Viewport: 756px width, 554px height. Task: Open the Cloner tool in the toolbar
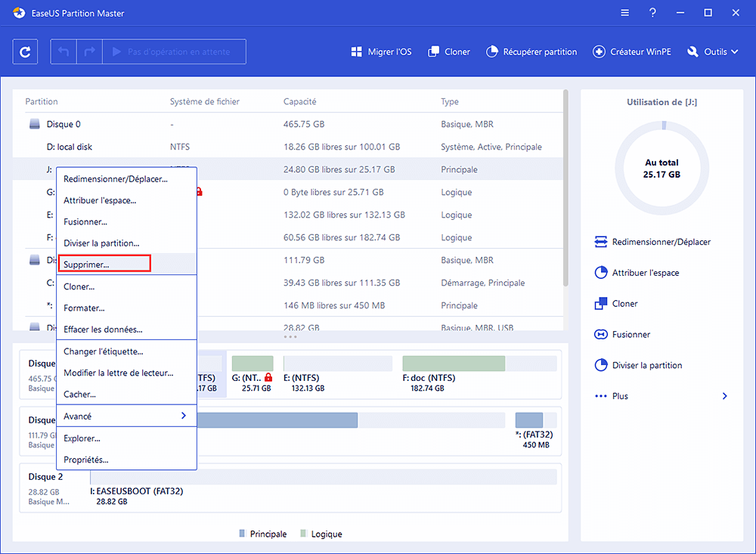[x=449, y=51]
